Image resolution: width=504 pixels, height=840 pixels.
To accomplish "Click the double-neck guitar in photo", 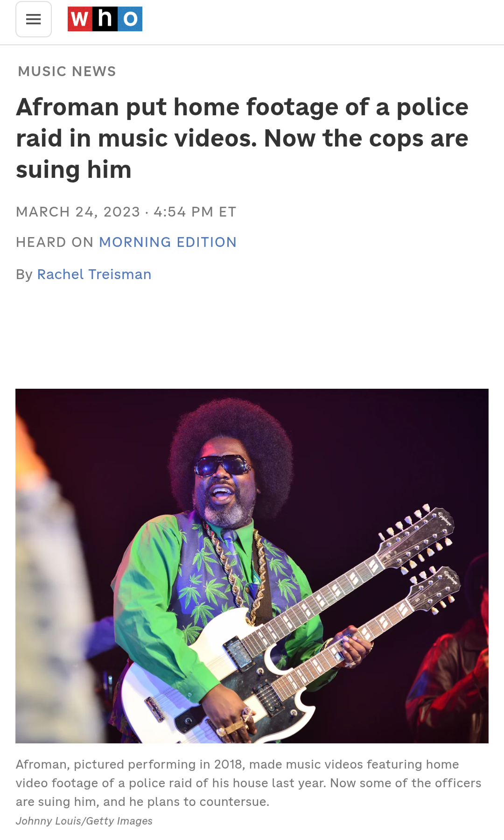I will pos(289,625).
